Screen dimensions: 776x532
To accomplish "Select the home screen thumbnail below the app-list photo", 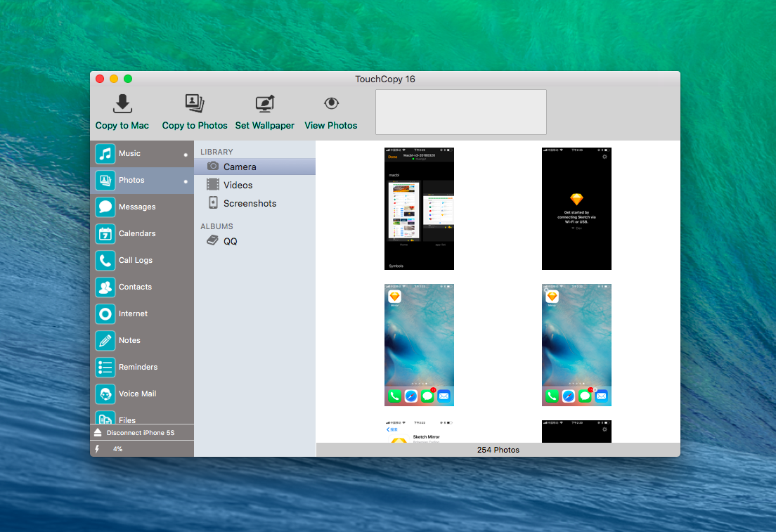I will (419, 345).
